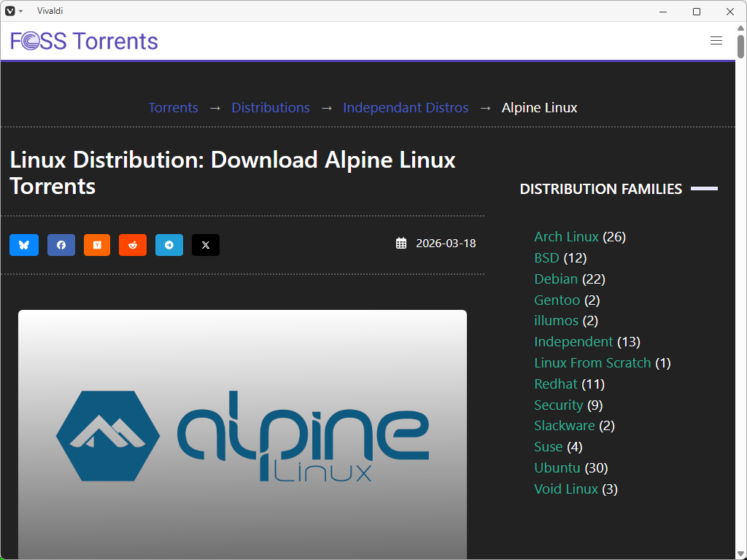Open the illumos family
Image resolution: width=747 pixels, height=560 pixels.
pyautogui.click(x=556, y=321)
